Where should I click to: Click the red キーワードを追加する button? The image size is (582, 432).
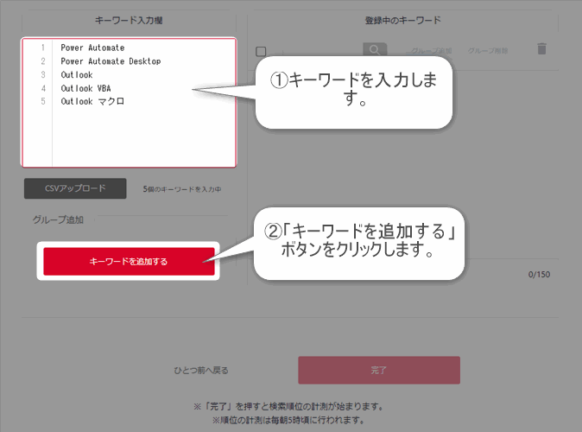pyautogui.click(x=129, y=261)
